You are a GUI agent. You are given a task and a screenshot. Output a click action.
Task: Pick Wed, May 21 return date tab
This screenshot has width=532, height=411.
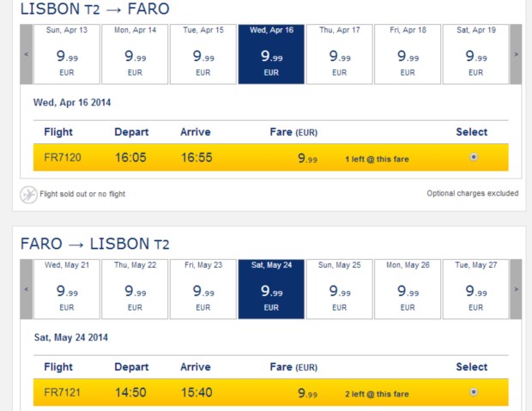click(66, 289)
